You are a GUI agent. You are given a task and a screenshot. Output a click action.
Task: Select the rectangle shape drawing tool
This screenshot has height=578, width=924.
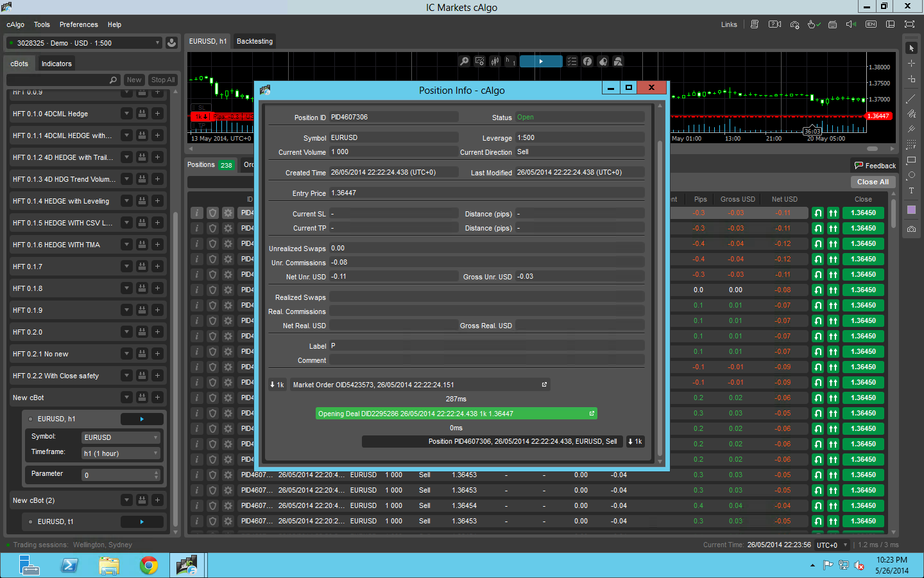click(x=911, y=161)
